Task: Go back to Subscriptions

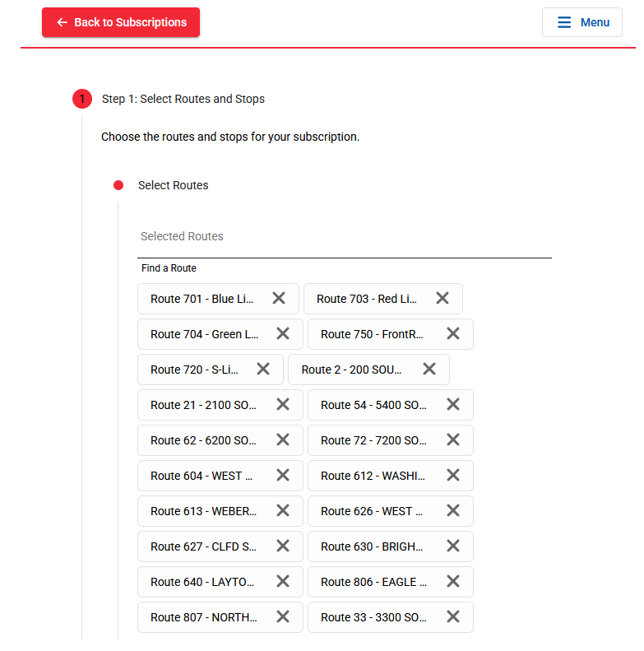Action: pos(121,22)
